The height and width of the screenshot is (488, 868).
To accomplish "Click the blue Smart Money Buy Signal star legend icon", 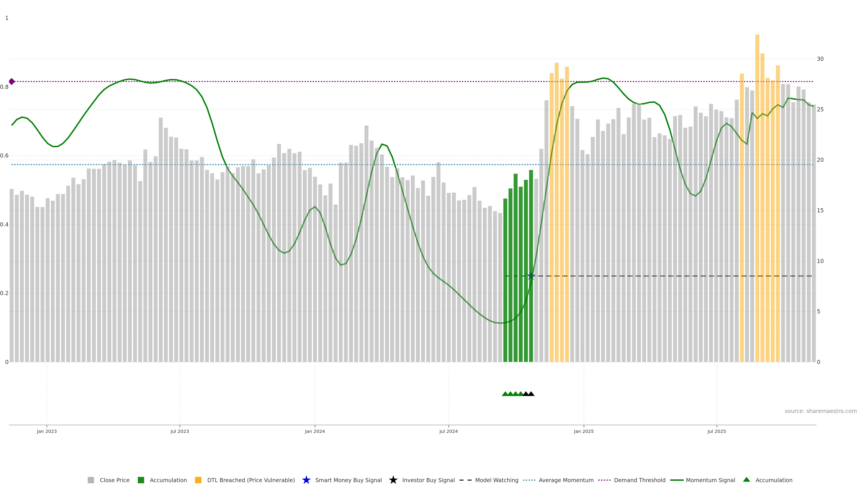I will click(306, 480).
